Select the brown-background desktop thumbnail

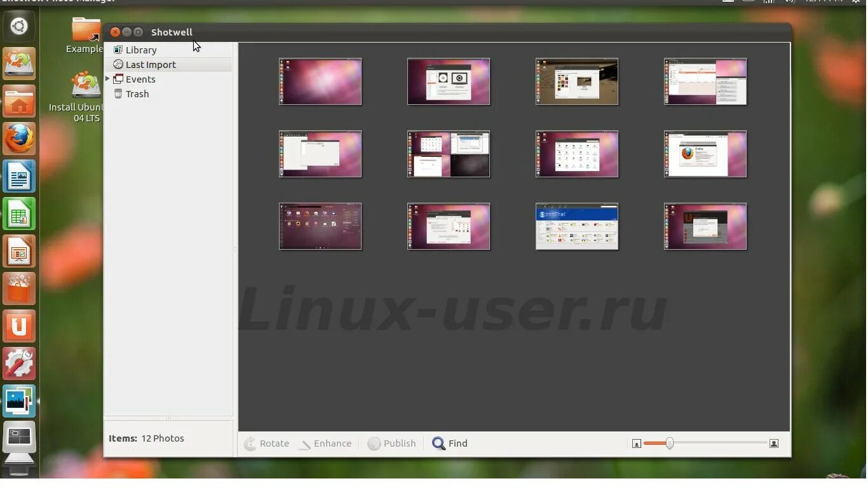coord(577,81)
